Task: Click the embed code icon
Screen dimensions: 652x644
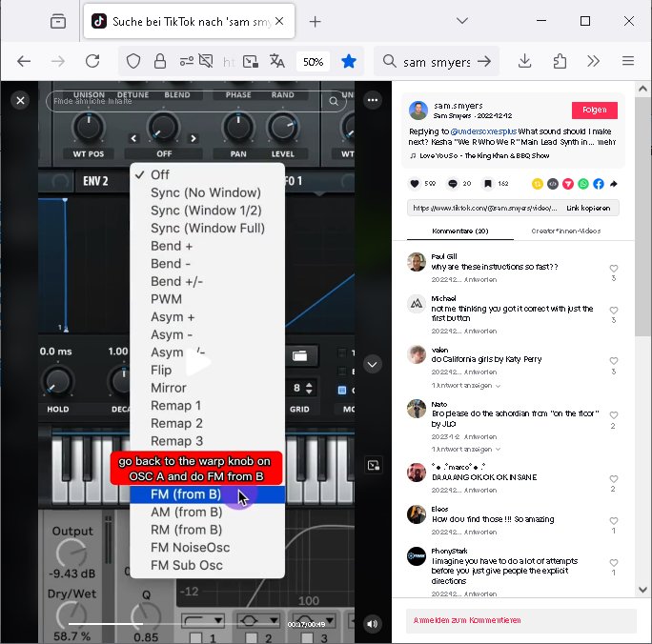Action: pyautogui.click(x=553, y=184)
